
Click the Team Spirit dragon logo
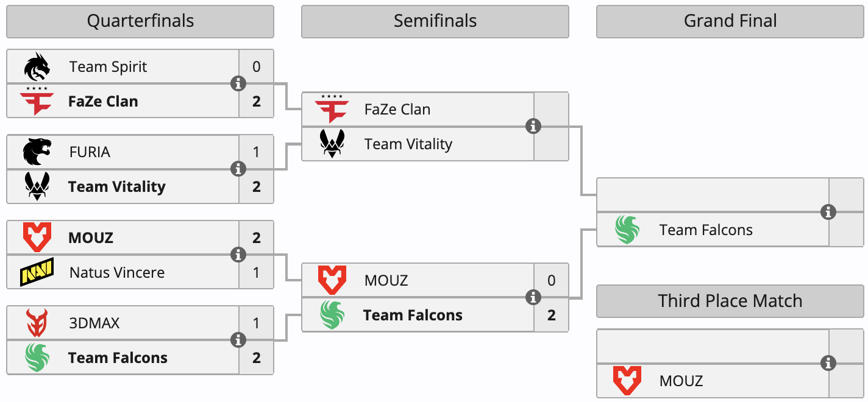click(x=37, y=67)
